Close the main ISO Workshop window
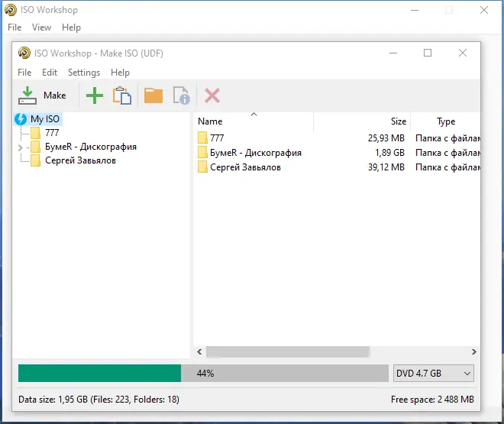This screenshot has width=504, height=424. pos(484,10)
